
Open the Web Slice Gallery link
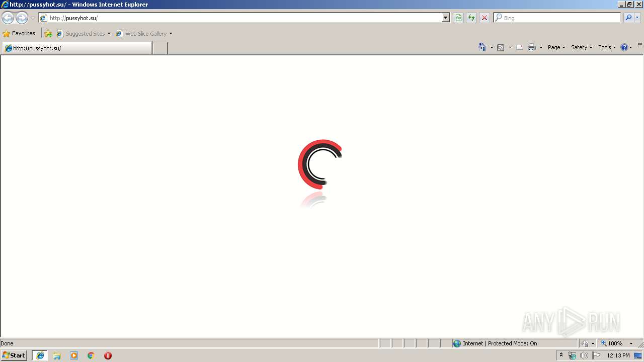coord(141,34)
